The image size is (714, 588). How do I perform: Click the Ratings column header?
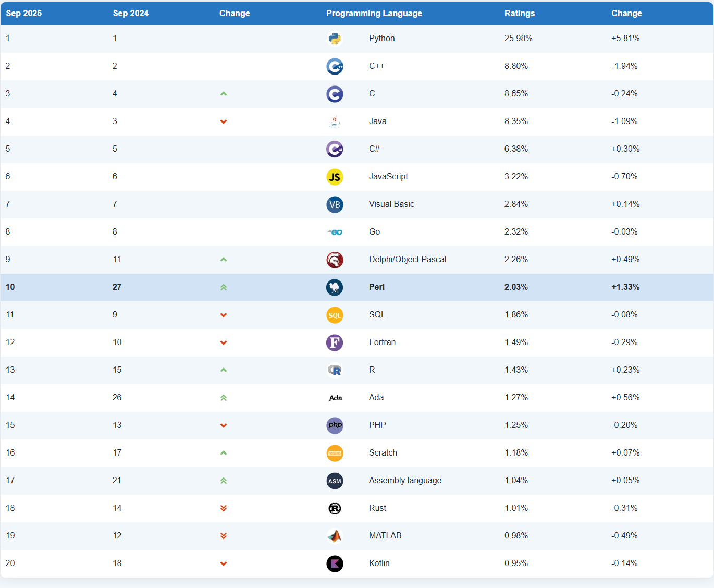pos(519,13)
